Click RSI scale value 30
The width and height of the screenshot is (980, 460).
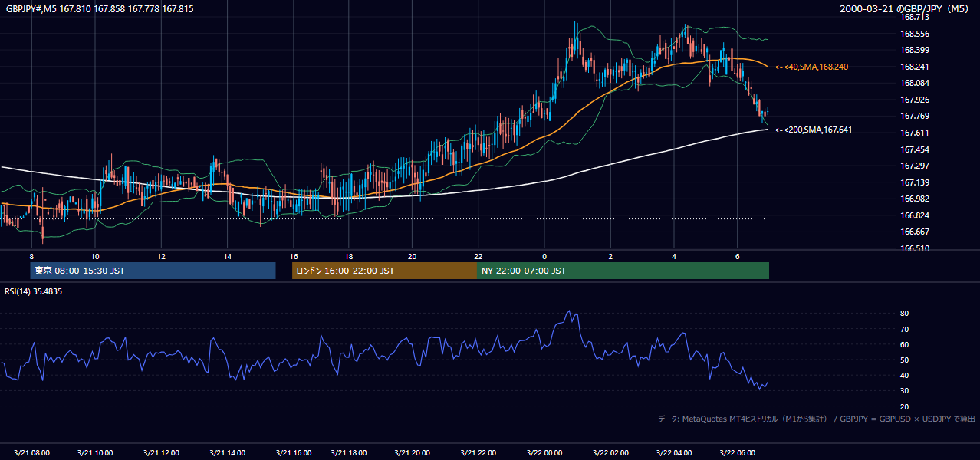coord(905,391)
